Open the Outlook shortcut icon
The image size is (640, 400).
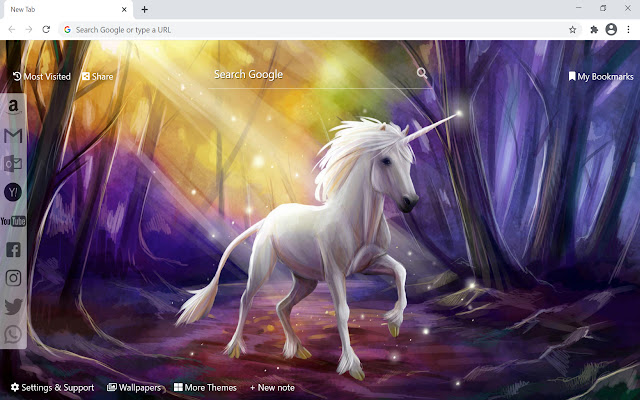point(13,164)
